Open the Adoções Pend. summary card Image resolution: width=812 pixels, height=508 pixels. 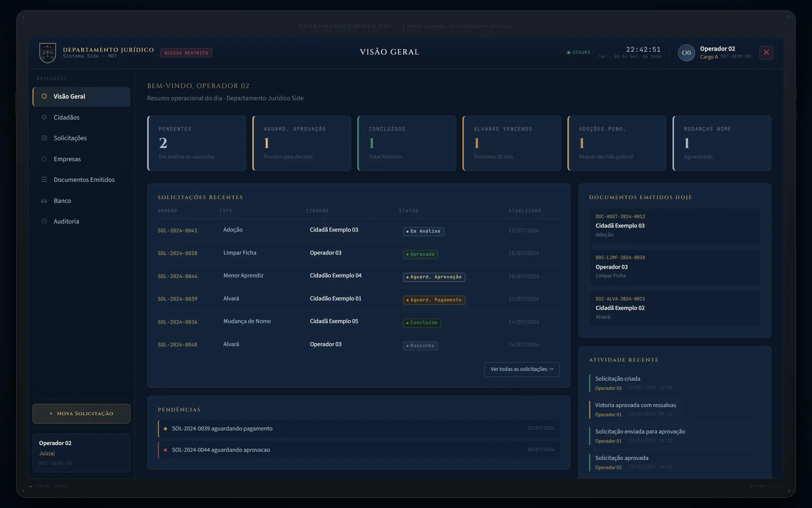[x=617, y=143]
